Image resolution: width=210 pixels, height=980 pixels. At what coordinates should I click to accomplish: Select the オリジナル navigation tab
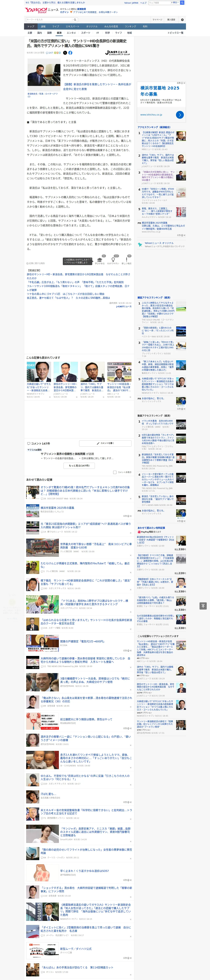point(92,27)
